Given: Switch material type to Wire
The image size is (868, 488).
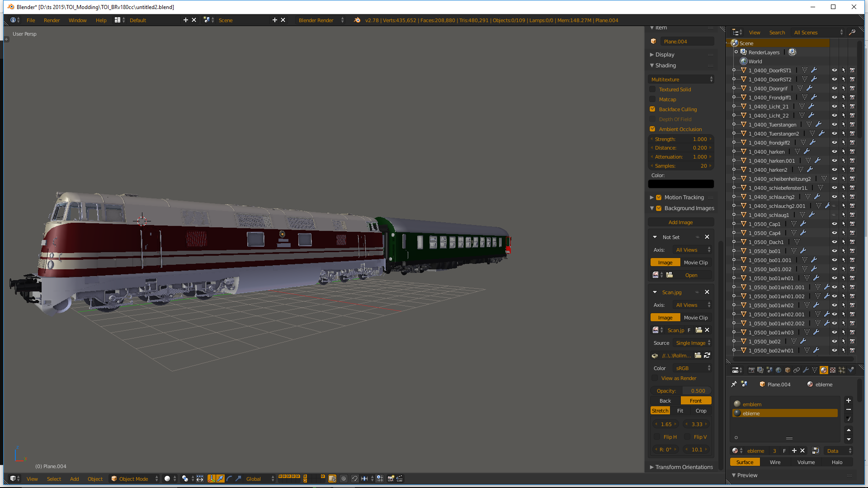Looking at the screenshot, I should [775, 462].
